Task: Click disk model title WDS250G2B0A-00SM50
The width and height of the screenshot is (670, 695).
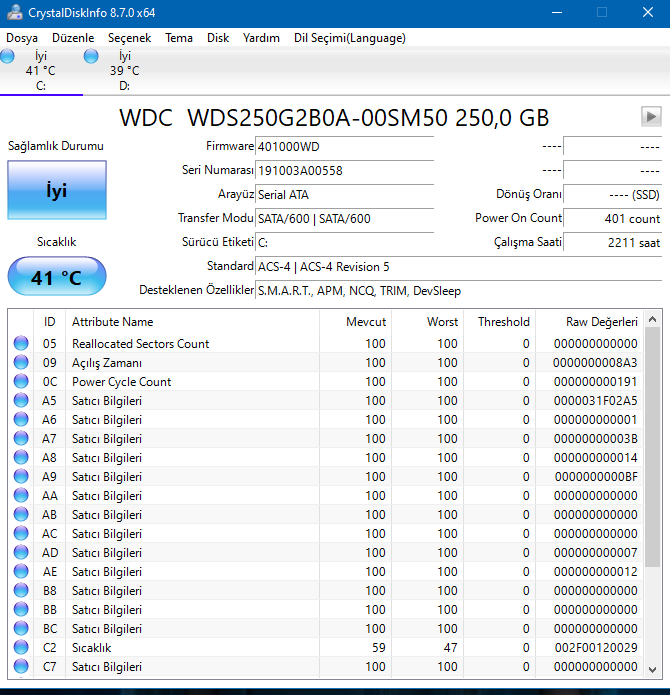Action: click(x=317, y=118)
